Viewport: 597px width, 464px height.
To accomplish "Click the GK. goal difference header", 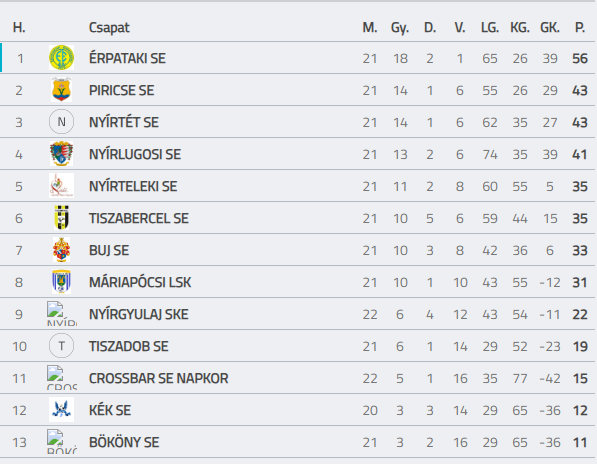I will pyautogui.click(x=550, y=27).
